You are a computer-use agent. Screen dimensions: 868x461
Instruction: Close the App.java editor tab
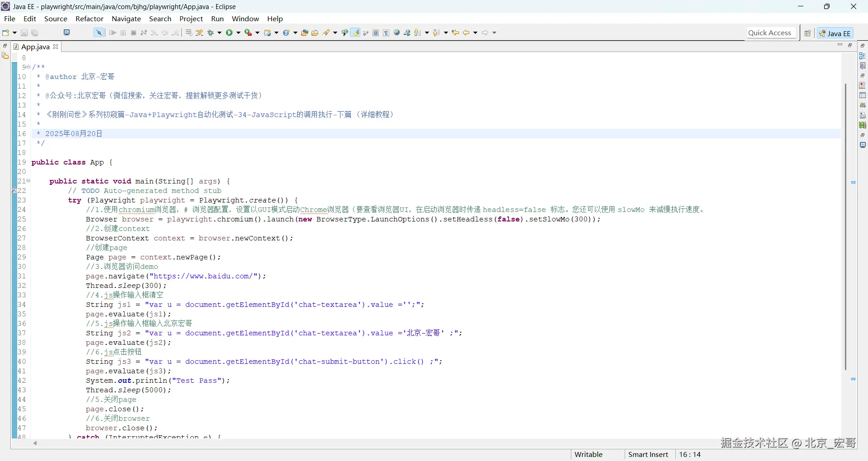coord(56,47)
